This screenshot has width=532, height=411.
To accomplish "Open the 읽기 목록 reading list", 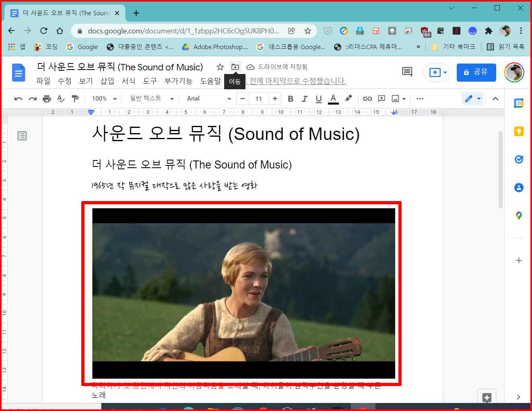I will pyautogui.click(x=506, y=47).
